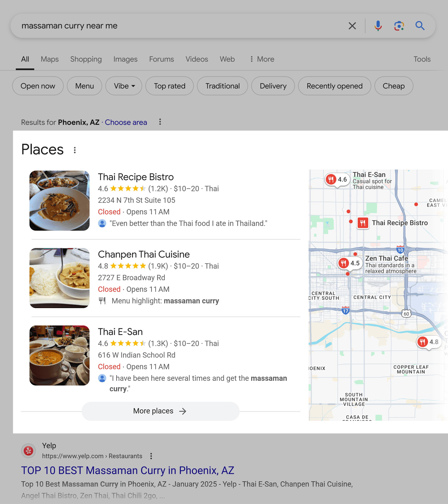Click the blue magnifying glass search button
Screen dimensions: 448x504
click(x=420, y=26)
